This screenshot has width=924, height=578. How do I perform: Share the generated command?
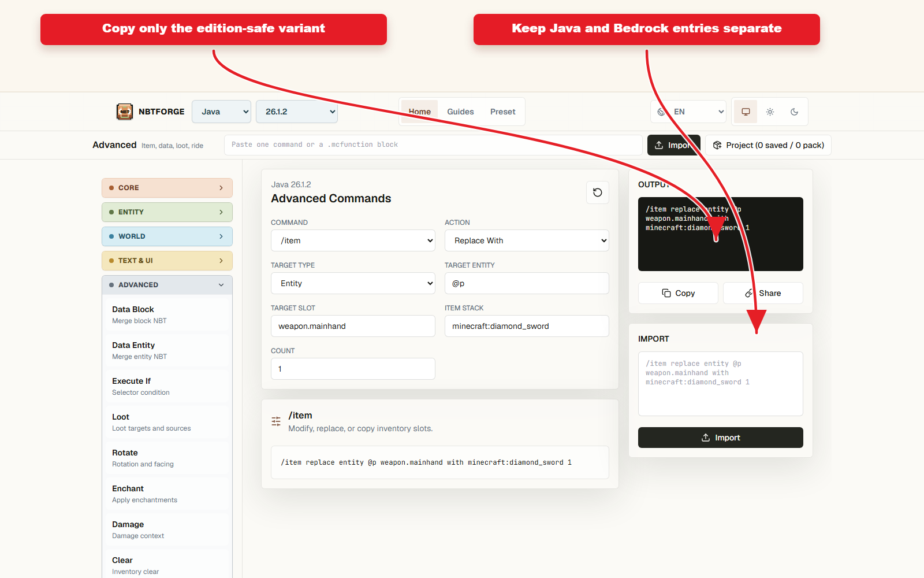[x=763, y=293]
